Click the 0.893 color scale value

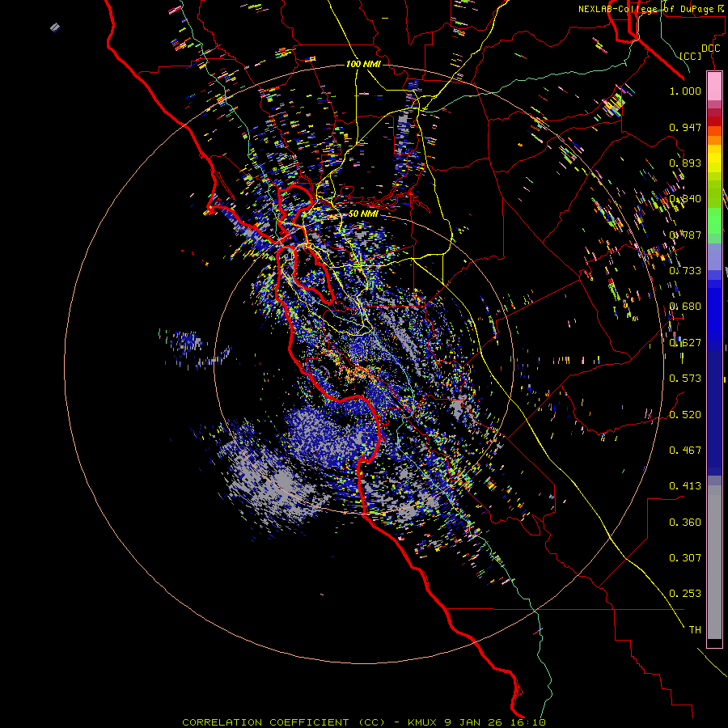(685, 163)
